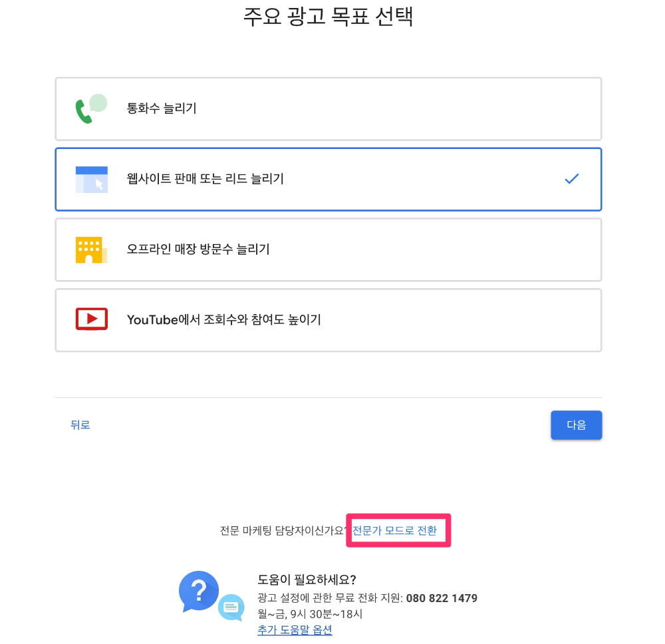Click the yellow store building icon
The height and width of the screenshot is (644, 665).
click(91, 250)
